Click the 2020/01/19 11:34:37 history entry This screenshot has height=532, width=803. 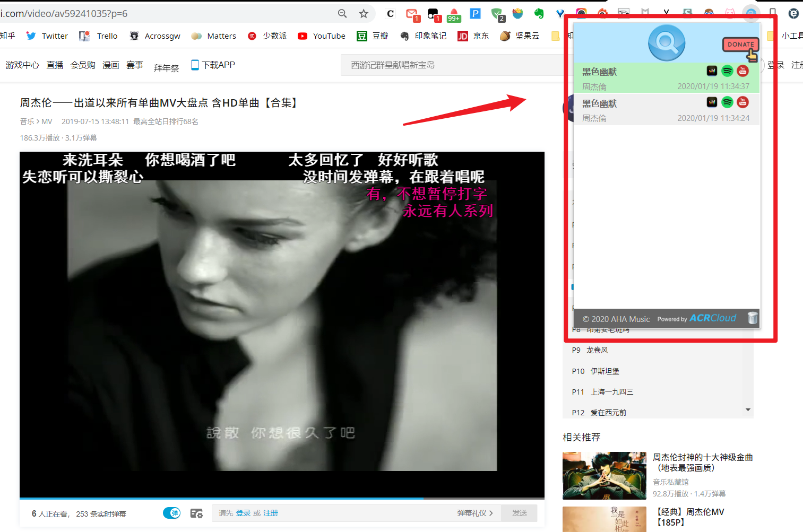(x=667, y=77)
